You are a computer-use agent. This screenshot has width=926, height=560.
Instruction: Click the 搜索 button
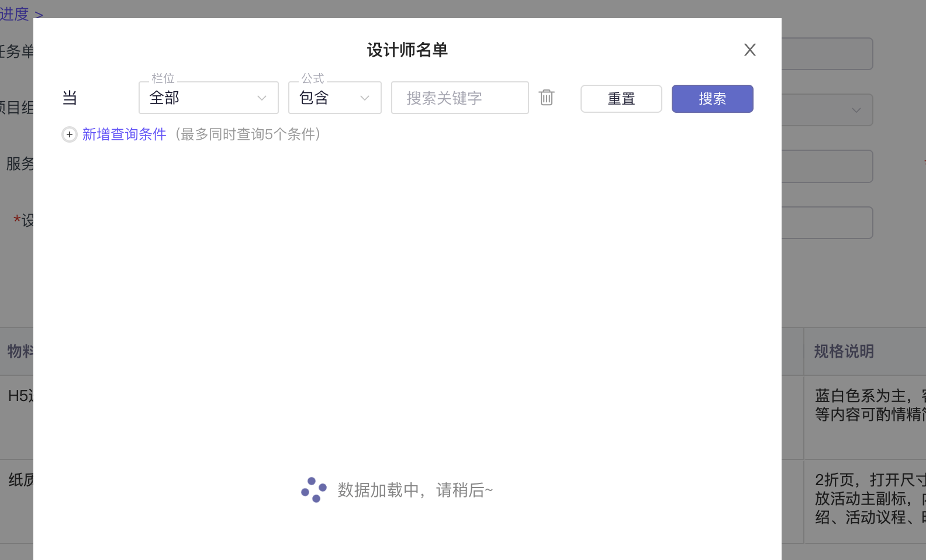tap(713, 99)
